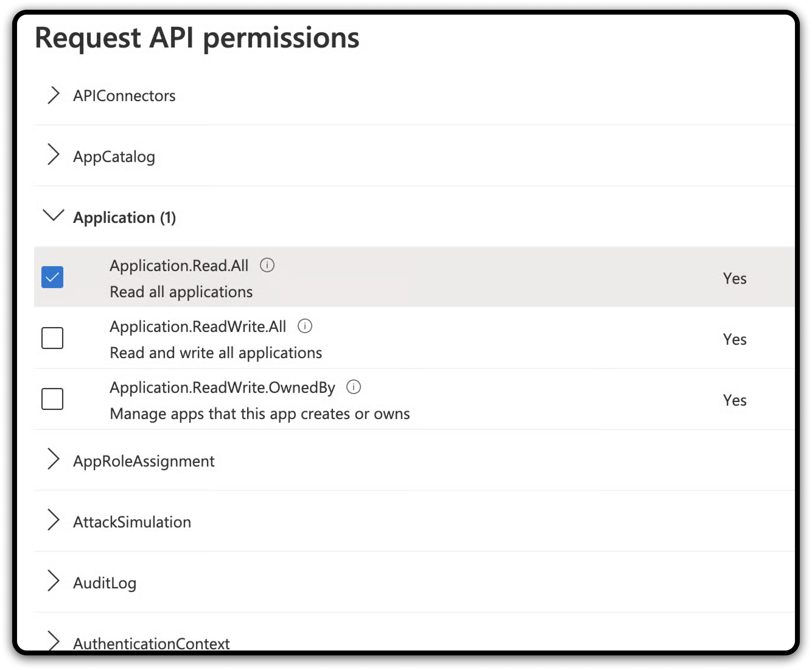The width and height of the screenshot is (812, 670).
Task: Expand the AuditLog chevron
Action: click(x=53, y=580)
